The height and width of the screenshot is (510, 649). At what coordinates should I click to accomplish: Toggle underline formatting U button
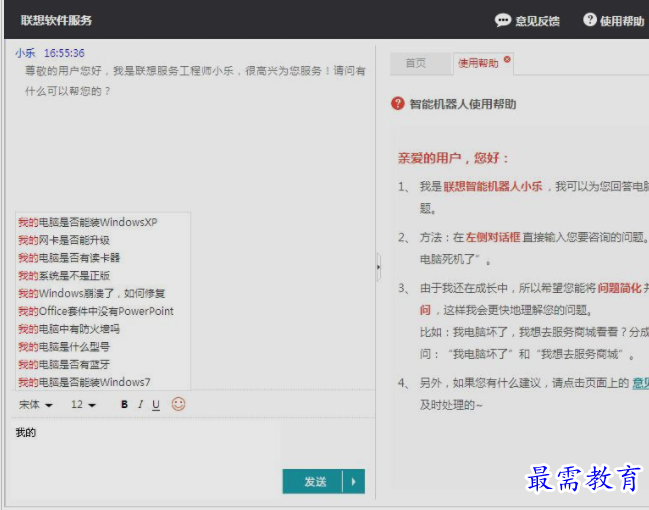(156, 405)
